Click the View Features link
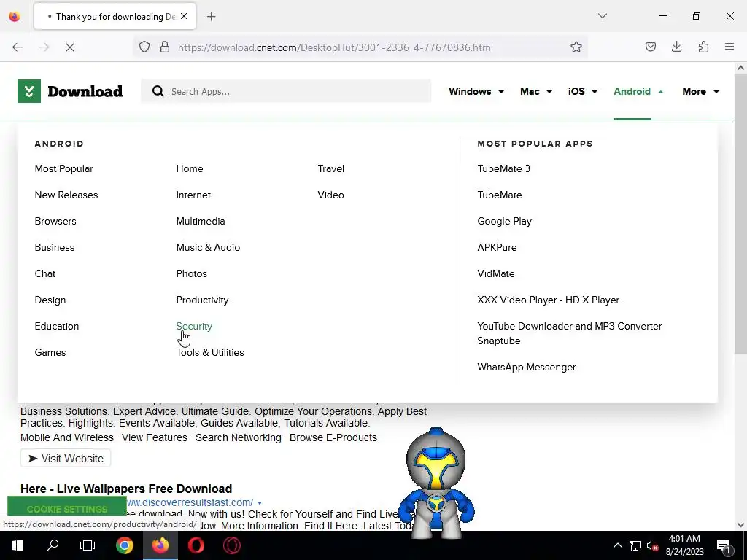The image size is (747, 560). 155,437
